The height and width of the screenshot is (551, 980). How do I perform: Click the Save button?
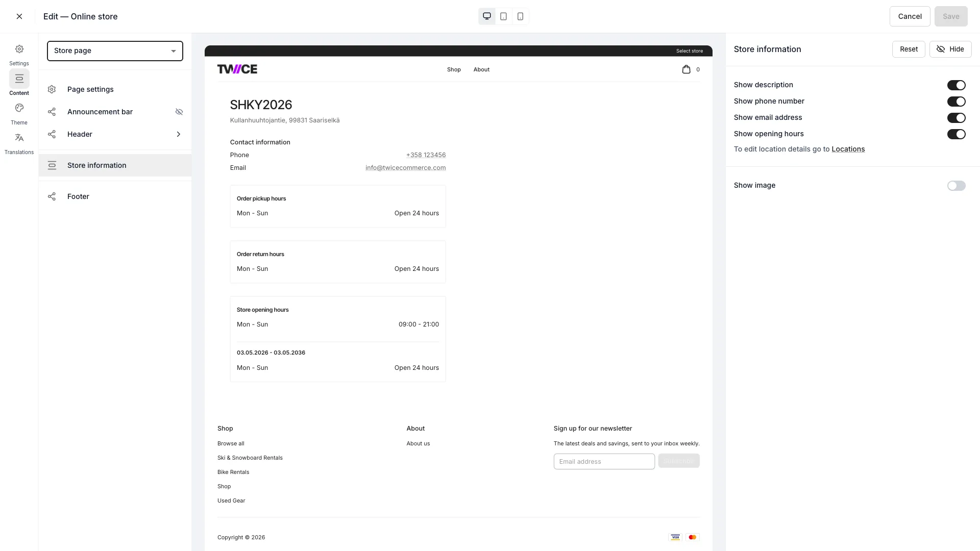click(x=951, y=16)
